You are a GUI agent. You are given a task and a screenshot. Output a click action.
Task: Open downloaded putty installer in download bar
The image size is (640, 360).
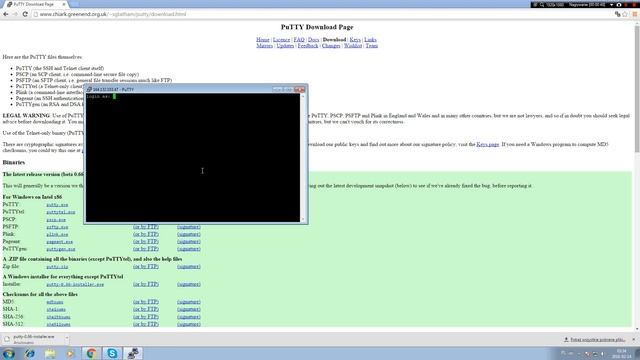coord(33,339)
